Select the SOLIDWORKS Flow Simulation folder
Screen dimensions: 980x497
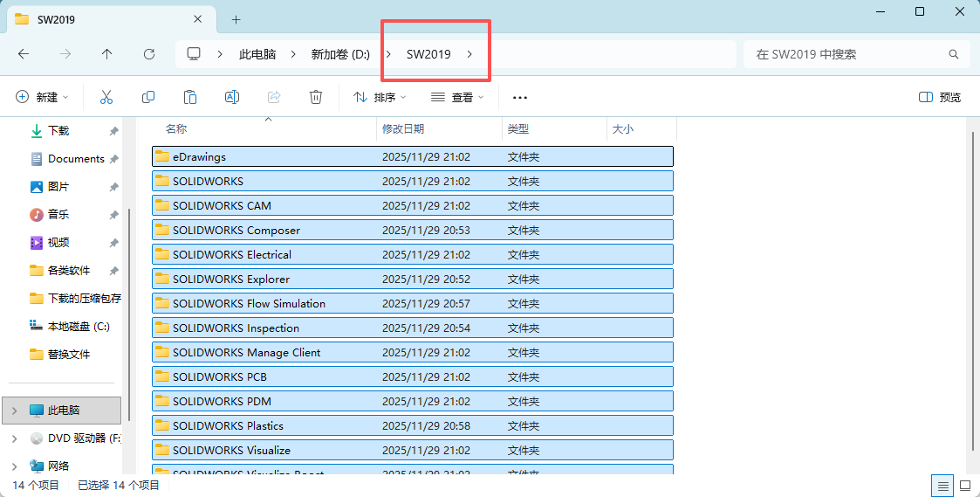pyautogui.click(x=413, y=303)
